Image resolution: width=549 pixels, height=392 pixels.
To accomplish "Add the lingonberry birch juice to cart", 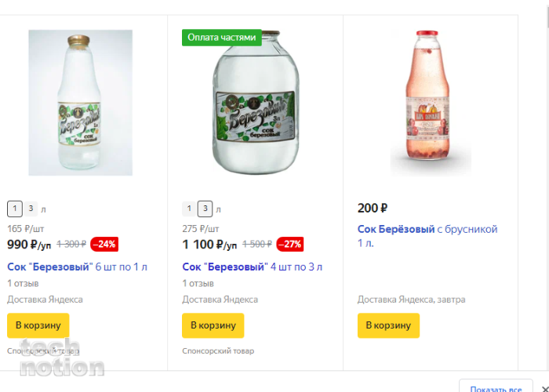I will coord(388,325).
